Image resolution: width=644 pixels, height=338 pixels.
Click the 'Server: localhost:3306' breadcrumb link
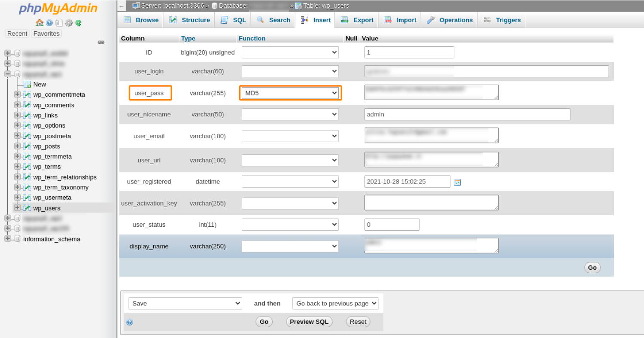pyautogui.click(x=172, y=6)
